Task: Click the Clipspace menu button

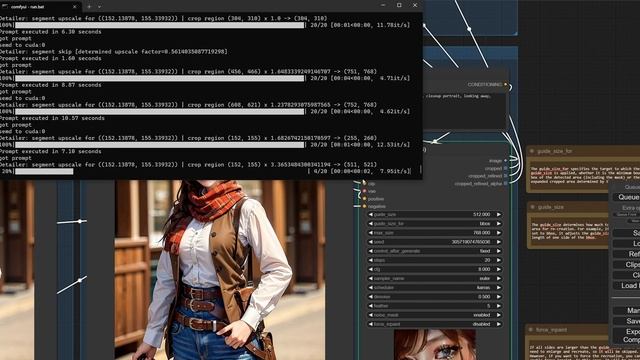Action: tap(627, 264)
